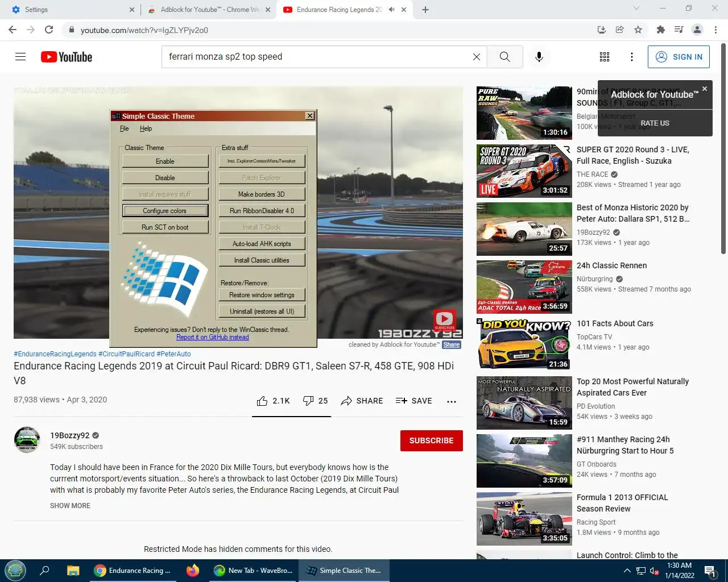Image resolution: width=728 pixels, height=582 pixels.
Task: Expand Chrome tab search chevron
Action: click(x=636, y=9)
